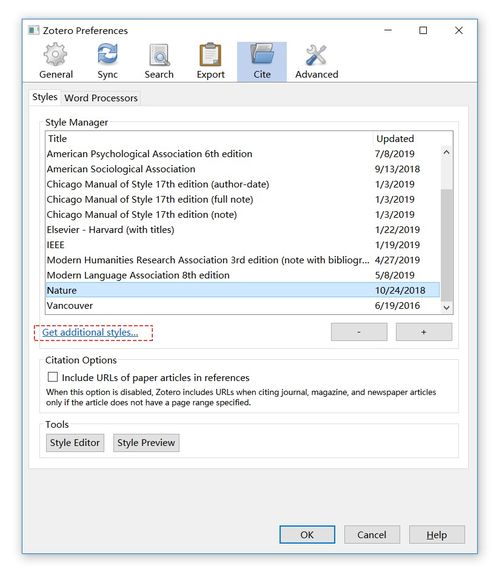Select American Psychological Association 6th edition
This screenshot has height=577, width=499.
tap(243, 154)
